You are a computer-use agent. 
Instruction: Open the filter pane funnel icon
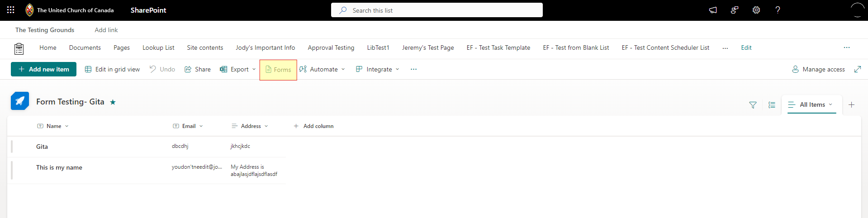coord(753,105)
